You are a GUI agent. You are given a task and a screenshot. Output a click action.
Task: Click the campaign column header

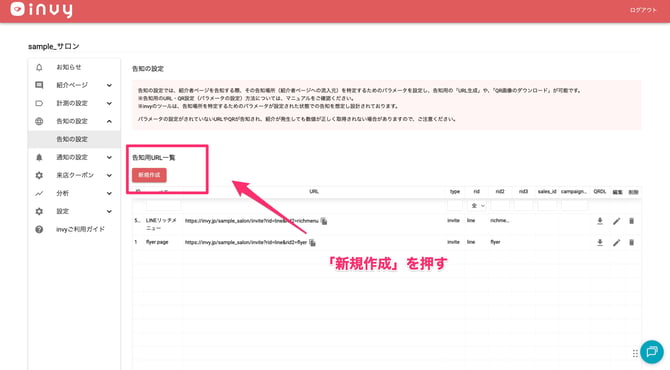pos(574,192)
